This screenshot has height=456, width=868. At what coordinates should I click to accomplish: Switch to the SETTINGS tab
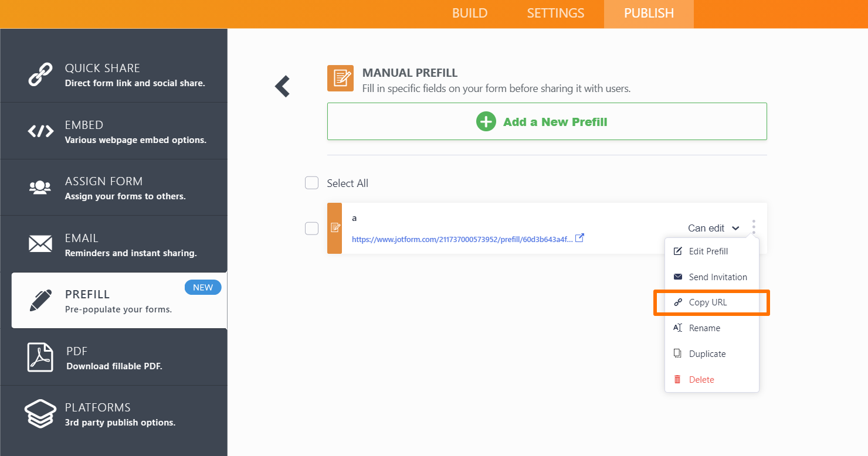point(555,13)
